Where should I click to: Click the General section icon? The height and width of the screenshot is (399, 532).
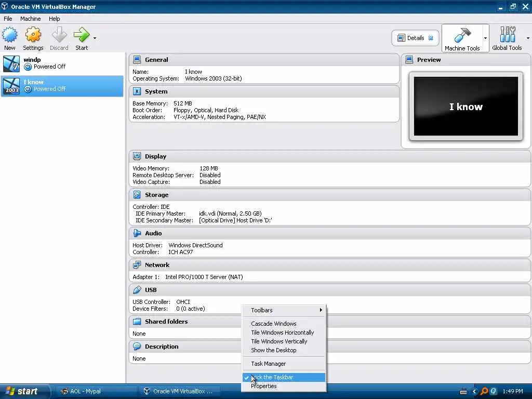pyautogui.click(x=137, y=60)
